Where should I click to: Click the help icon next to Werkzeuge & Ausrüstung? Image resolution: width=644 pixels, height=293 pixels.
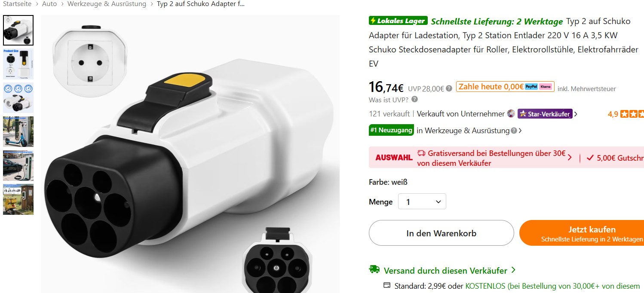coord(513,131)
